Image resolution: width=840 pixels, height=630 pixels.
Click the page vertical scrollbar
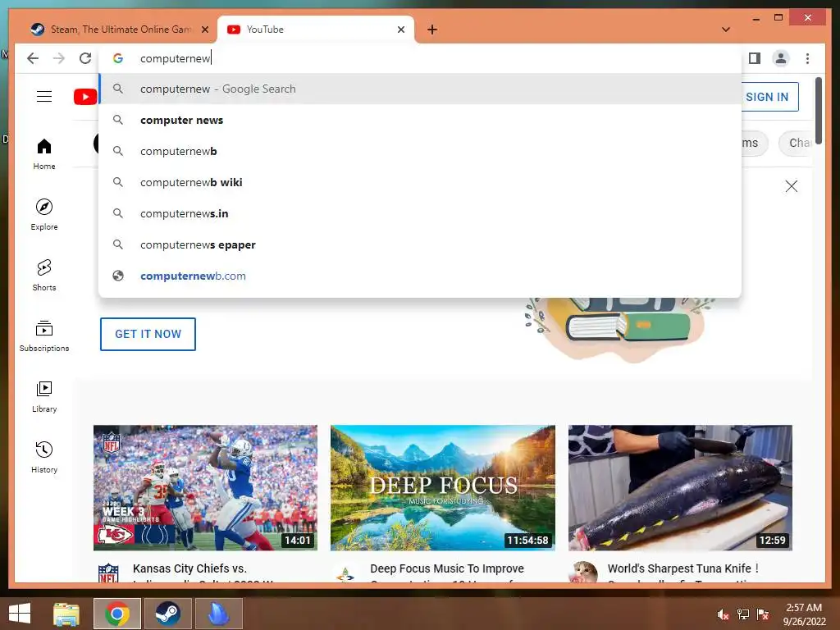(818, 111)
